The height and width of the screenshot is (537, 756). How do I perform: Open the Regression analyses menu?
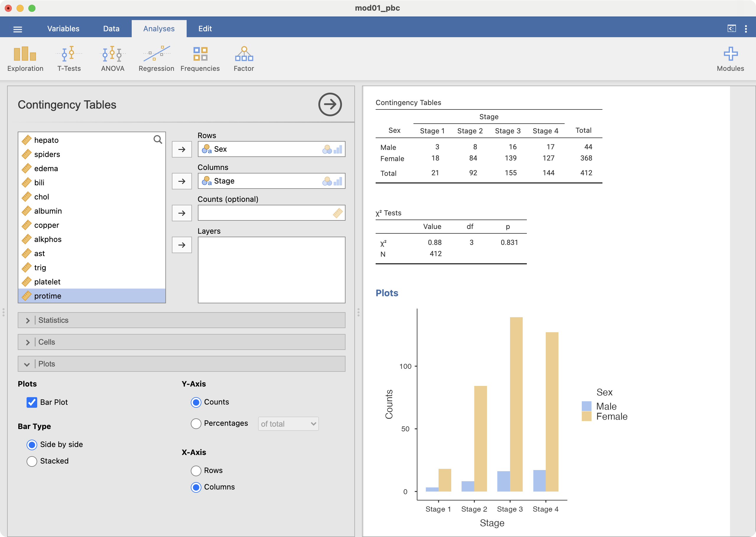156,59
